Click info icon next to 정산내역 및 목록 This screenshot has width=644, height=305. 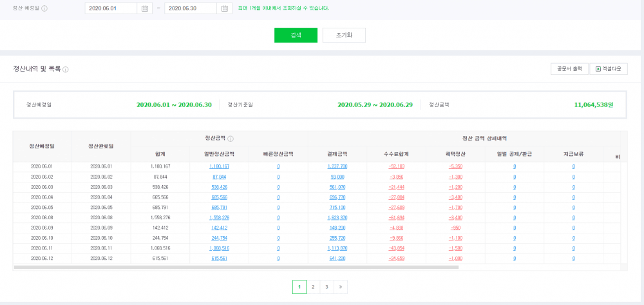coord(66,70)
